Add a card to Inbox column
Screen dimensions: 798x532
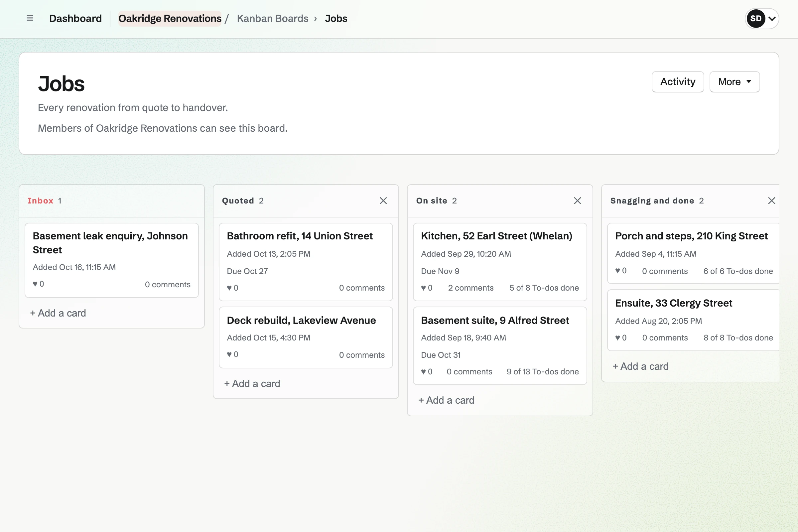click(x=58, y=313)
